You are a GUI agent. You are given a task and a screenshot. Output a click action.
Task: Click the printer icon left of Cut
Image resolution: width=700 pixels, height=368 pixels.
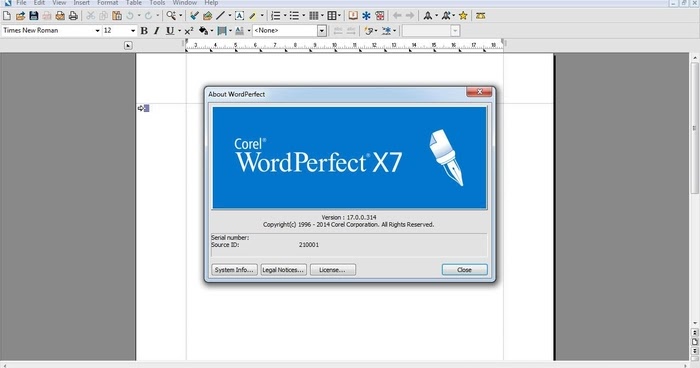pos(73,16)
